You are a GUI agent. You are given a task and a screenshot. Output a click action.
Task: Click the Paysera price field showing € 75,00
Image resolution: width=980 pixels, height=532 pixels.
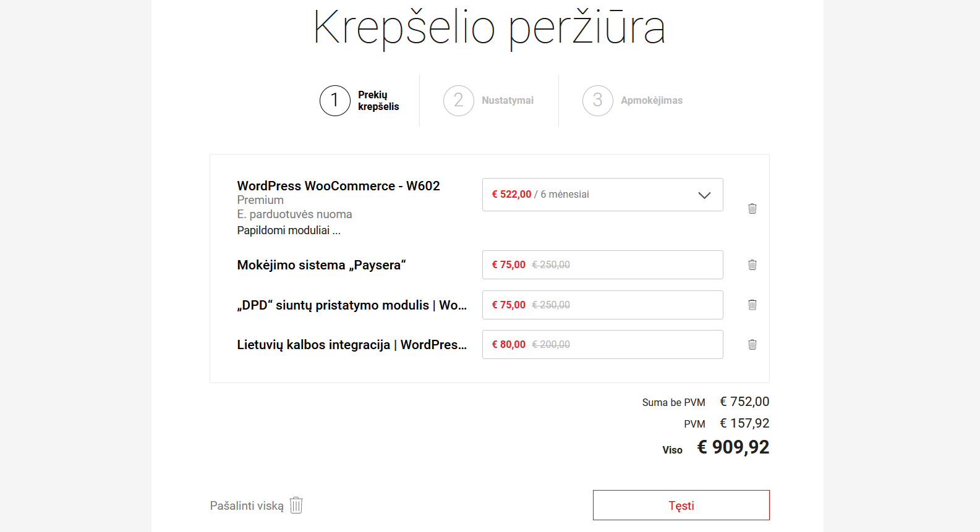603,264
